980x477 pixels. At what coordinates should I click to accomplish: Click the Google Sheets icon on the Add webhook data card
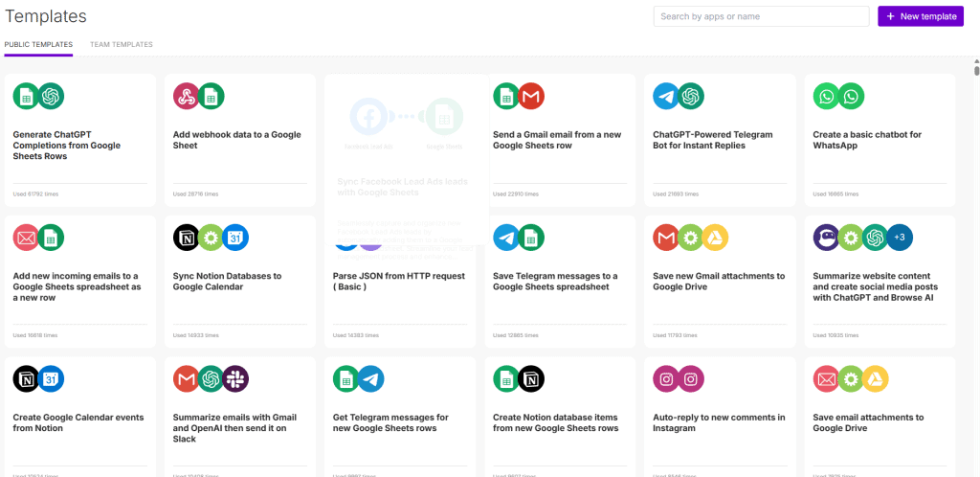tap(211, 97)
